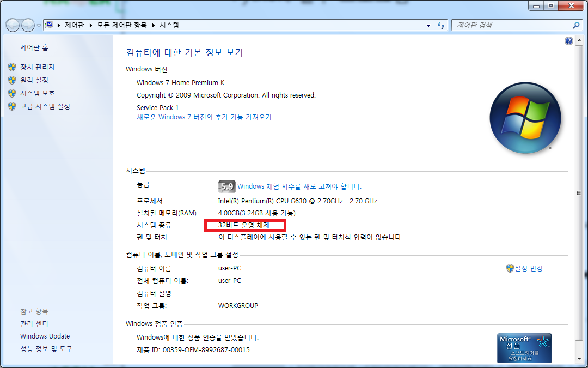Click shield icon beside 장치 관리자
The image size is (588, 368).
pyautogui.click(x=12, y=67)
